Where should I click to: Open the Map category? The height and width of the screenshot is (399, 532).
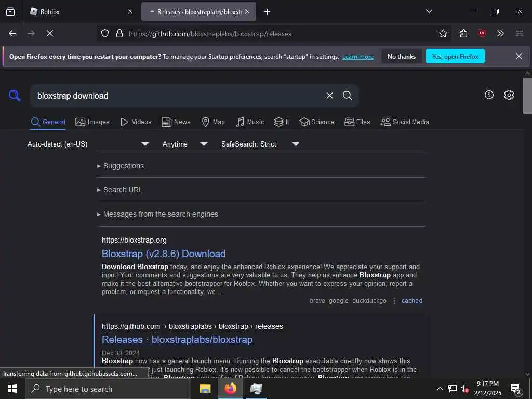(213, 122)
